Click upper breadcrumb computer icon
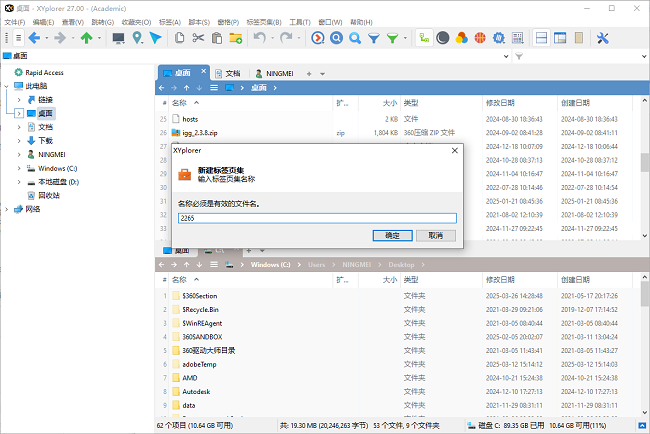 (x=229, y=88)
